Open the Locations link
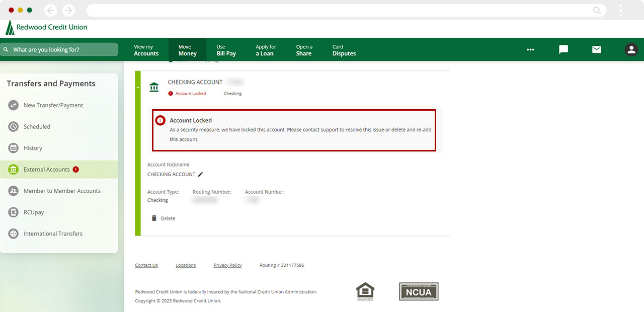Screen dimensions: 644x312 pyautogui.click(x=186, y=265)
